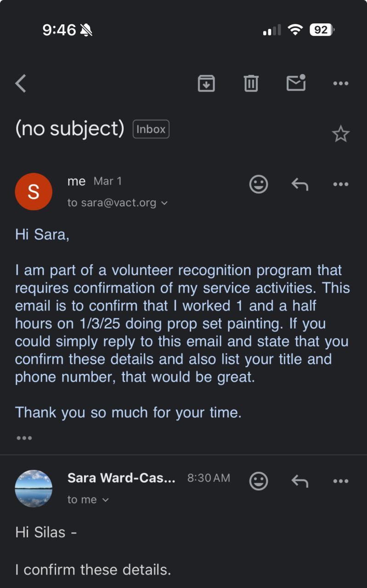Expand recipient details for sara@vact.org
Viewport: 367px width, 588px height.
(164, 203)
